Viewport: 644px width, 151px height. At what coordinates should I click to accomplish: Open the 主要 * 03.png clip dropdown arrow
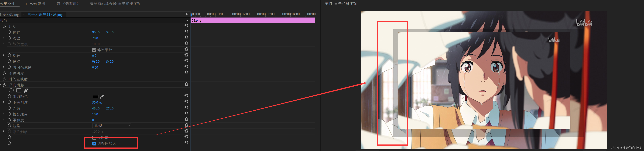(x=24, y=14)
